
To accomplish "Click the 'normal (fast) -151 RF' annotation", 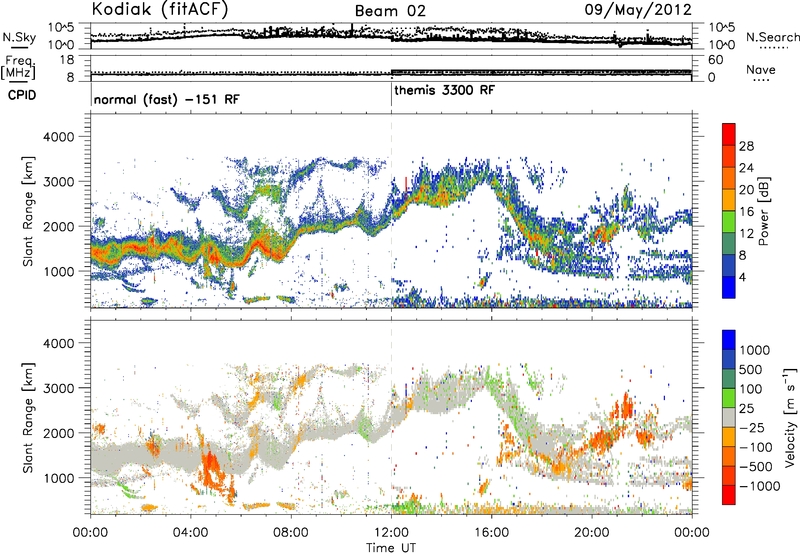I will click(166, 99).
